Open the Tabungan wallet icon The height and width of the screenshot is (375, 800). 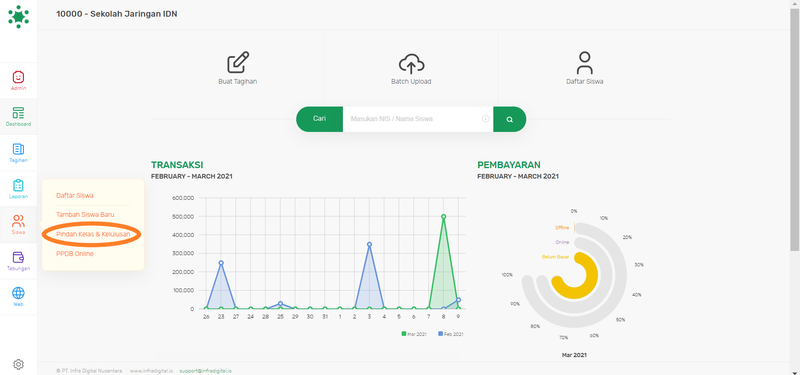coord(18,261)
